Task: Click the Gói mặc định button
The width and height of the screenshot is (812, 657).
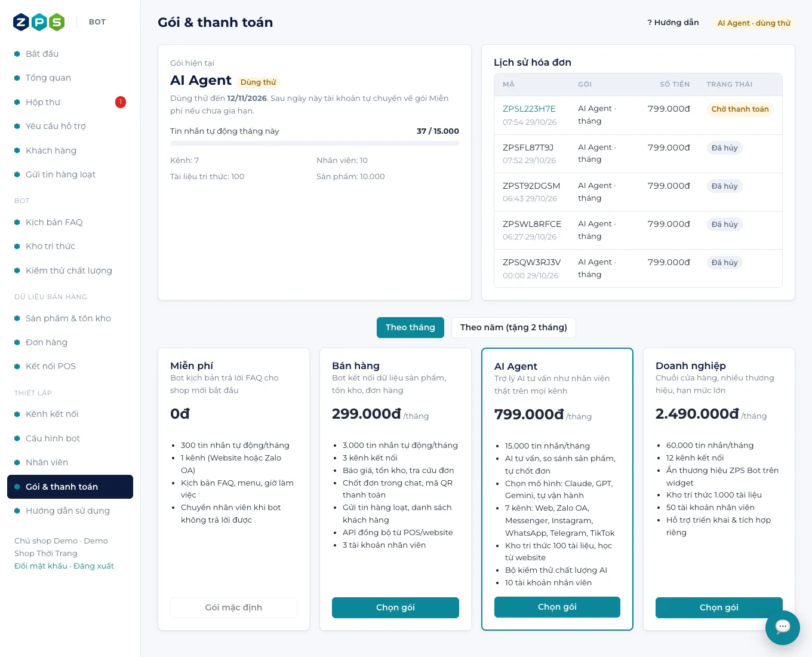Action: (233, 607)
